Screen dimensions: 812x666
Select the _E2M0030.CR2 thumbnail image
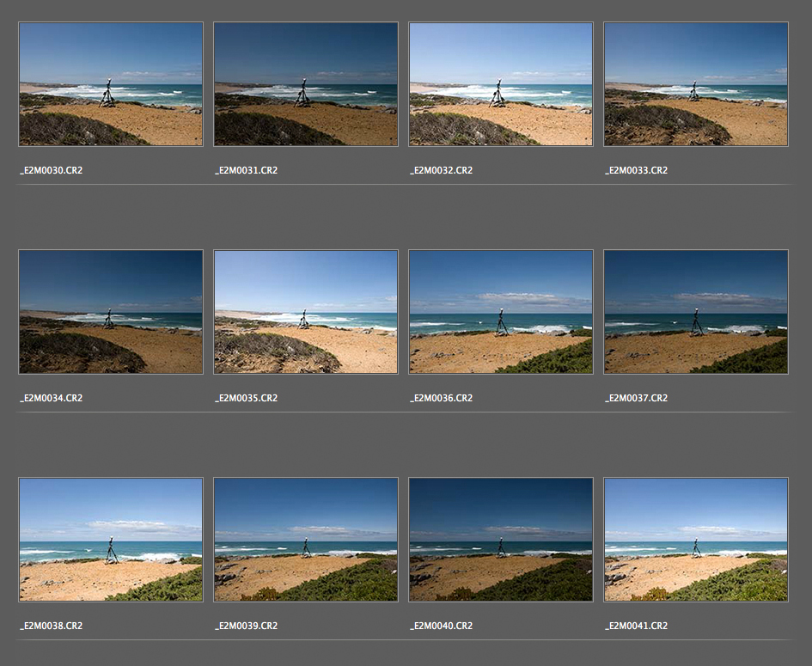[x=111, y=84]
